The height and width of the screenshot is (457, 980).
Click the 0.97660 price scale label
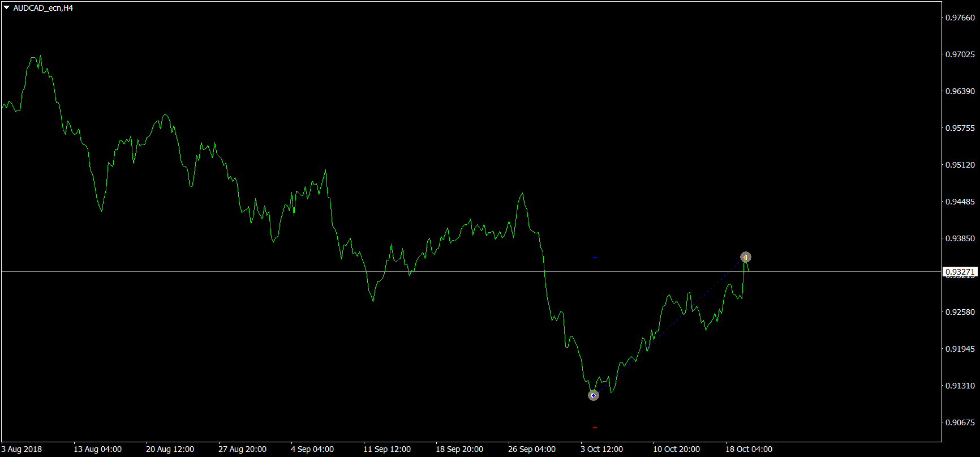960,18
